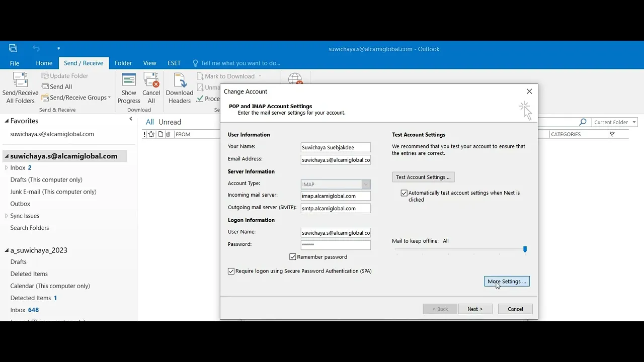This screenshot has width=644, height=362.
Task: Click the Password field
Action: coord(336,245)
